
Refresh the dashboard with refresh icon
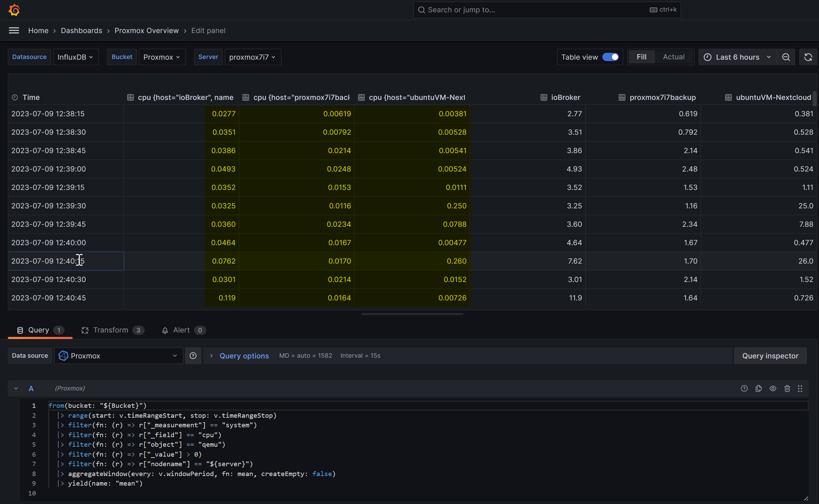808,57
